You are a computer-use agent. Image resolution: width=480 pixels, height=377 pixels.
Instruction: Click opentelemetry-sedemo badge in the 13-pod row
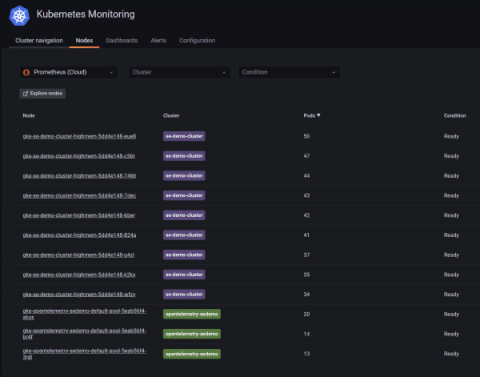(192, 354)
